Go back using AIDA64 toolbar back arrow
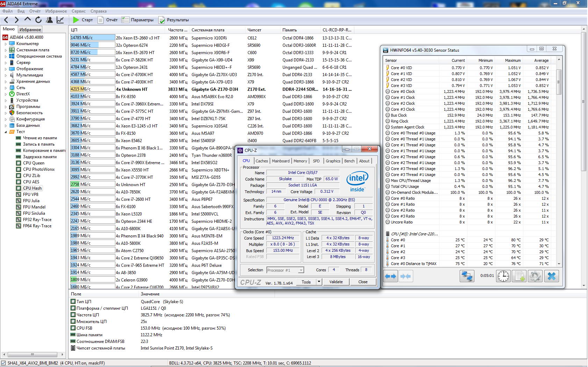This screenshot has width=588, height=367. [x=6, y=20]
